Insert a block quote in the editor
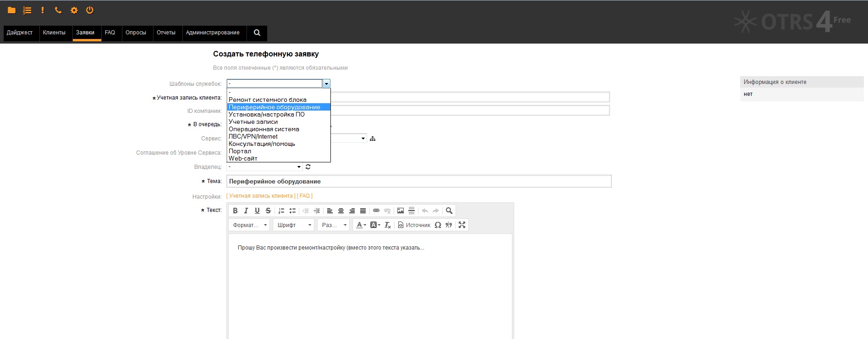Image resolution: width=868 pixels, height=339 pixels. [x=449, y=225]
